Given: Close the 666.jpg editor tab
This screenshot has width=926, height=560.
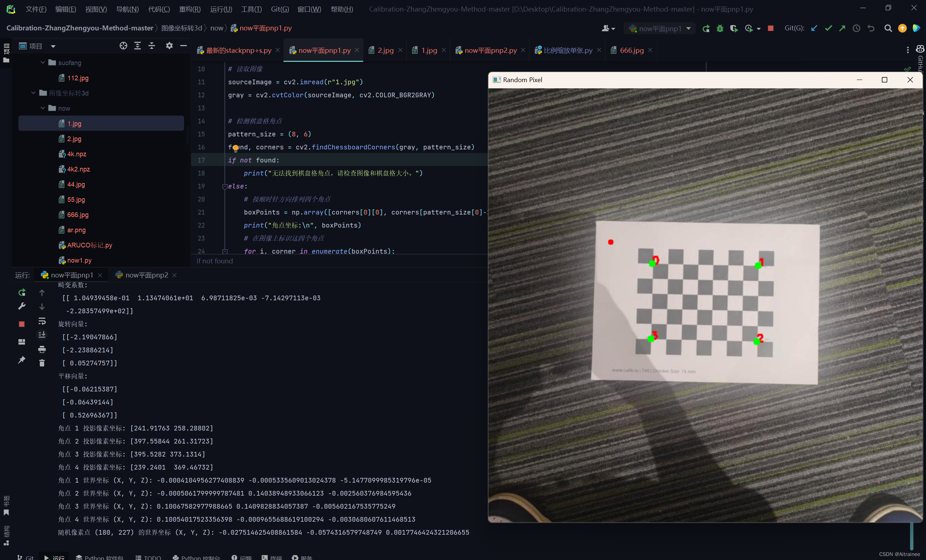Looking at the screenshot, I should coord(650,50).
